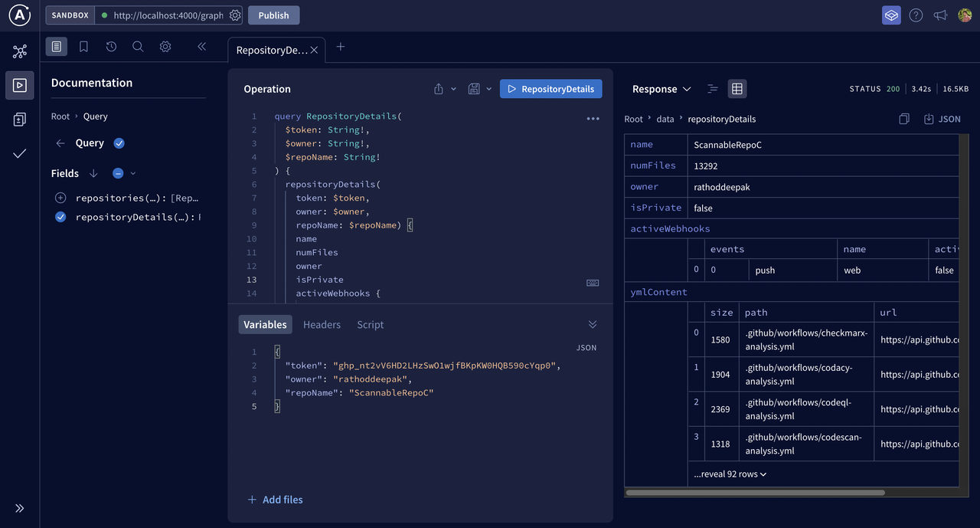Download the response as JSON
Viewport: 980px width, 528px height.
click(942, 119)
